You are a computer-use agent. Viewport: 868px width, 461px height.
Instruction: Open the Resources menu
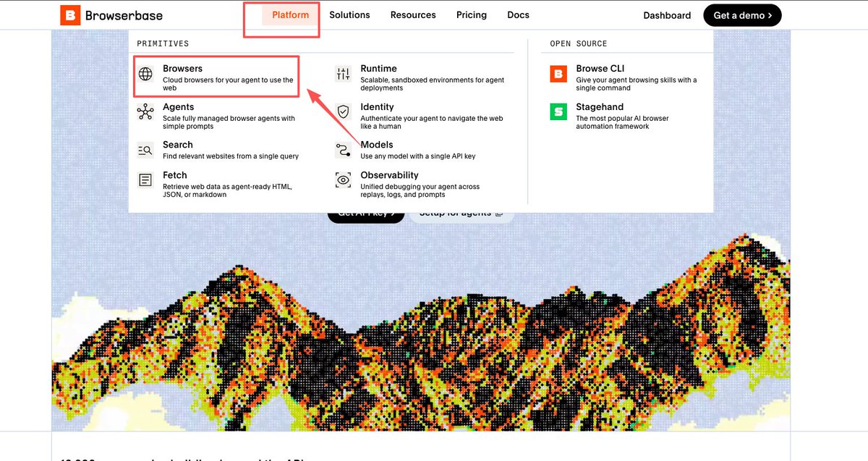pyautogui.click(x=413, y=14)
